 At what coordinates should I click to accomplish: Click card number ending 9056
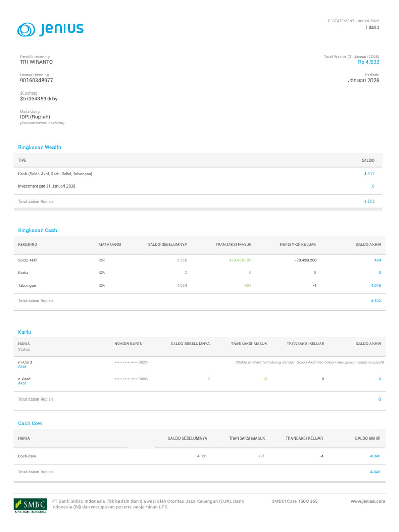(x=131, y=379)
